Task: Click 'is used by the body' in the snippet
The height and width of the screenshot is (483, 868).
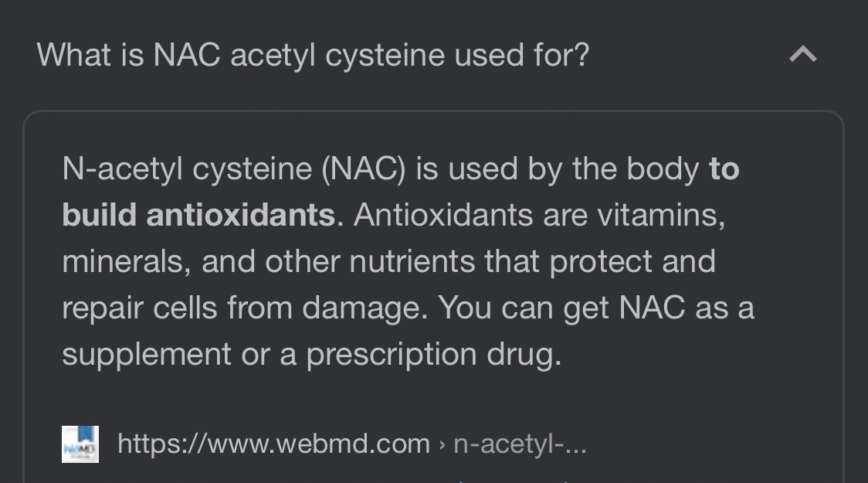Action: point(558,169)
